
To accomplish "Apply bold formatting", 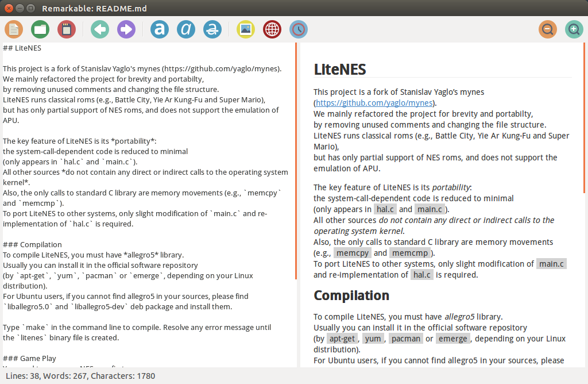I will tap(159, 29).
